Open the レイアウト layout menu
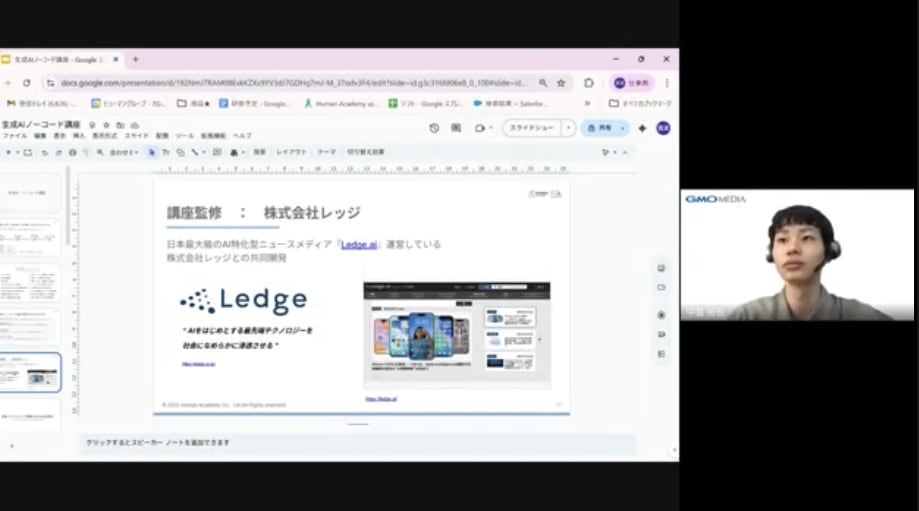The height and width of the screenshot is (511, 919). pyautogui.click(x=291, y=152)
